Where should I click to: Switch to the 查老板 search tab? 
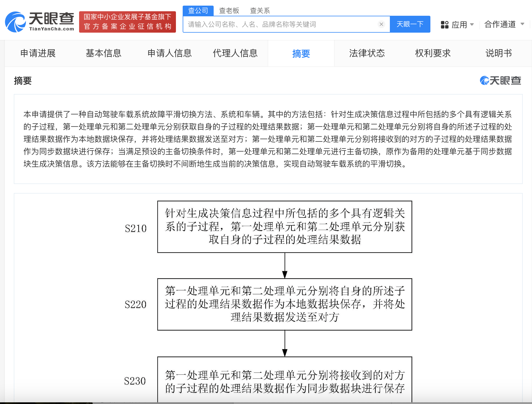click(x=229, y=11)
